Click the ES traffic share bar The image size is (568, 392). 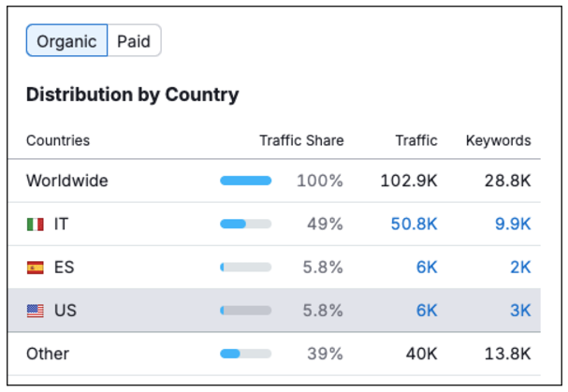pos(245,268)
